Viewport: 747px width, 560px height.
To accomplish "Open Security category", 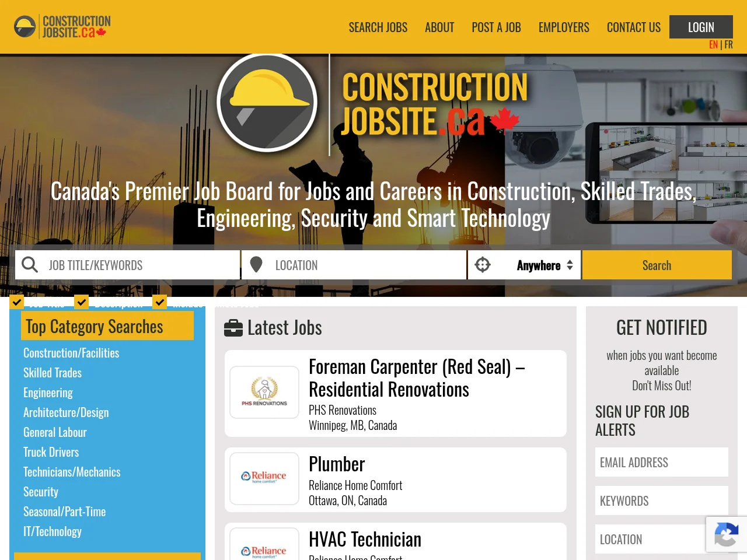I will (x=41, y=492).
